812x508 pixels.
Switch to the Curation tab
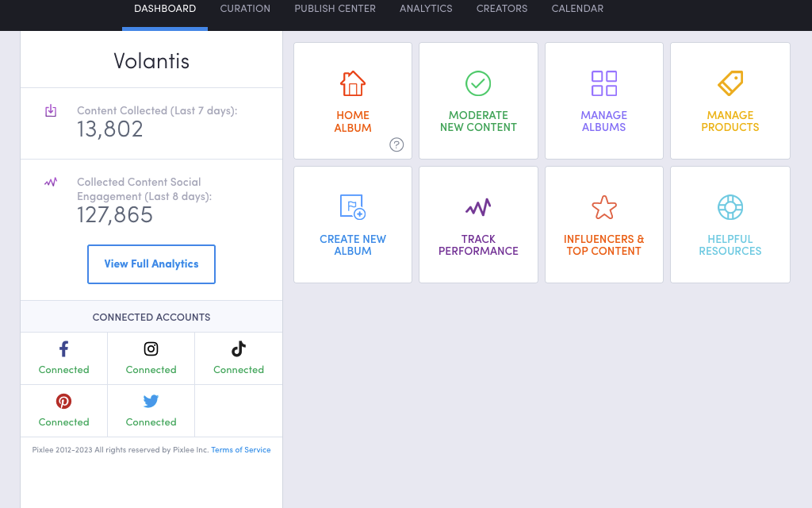pos(245,9)
